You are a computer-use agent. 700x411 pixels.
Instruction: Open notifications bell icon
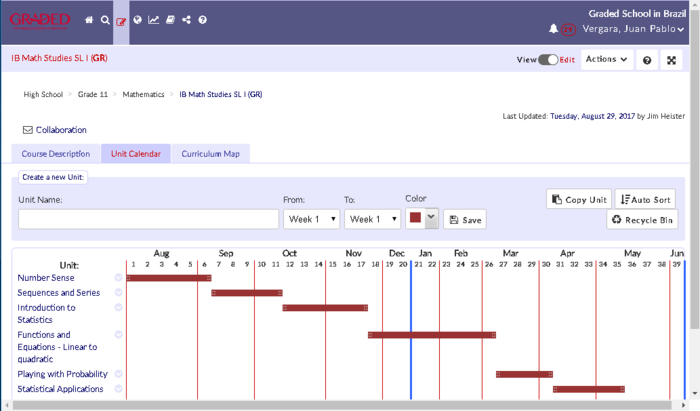click(x=553, y=29)
